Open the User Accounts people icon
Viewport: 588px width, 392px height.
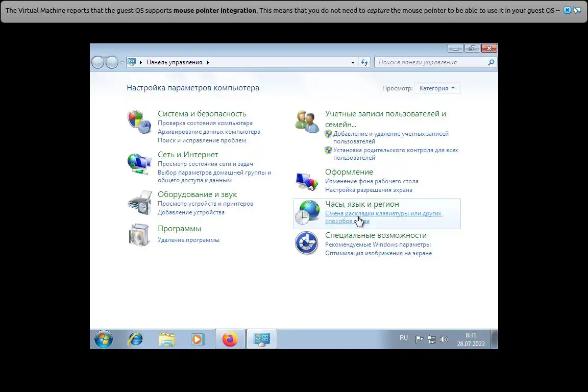point(307,121)
